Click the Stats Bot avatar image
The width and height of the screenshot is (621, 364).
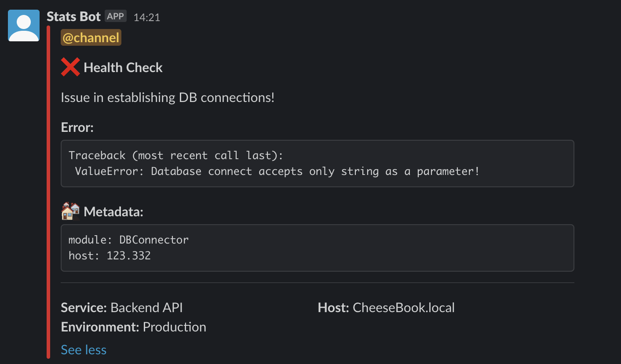pyautogui.click(x=24, y=25)
